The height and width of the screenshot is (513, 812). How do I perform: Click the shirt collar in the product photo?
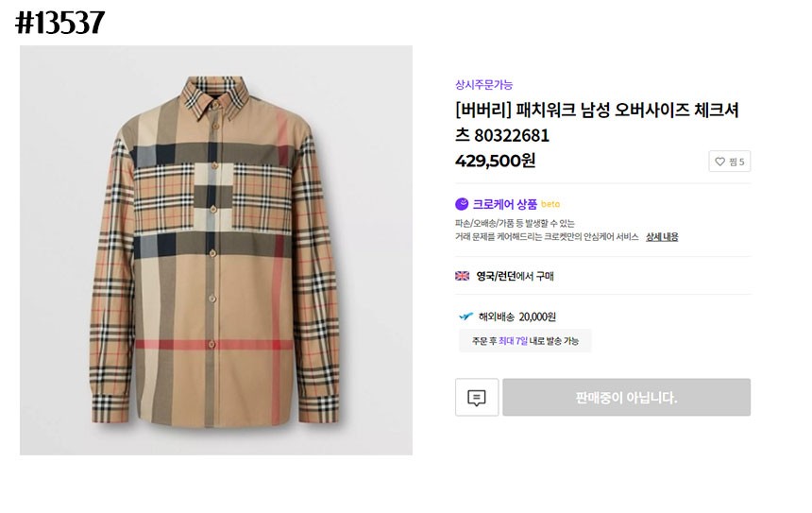[216, 93]
